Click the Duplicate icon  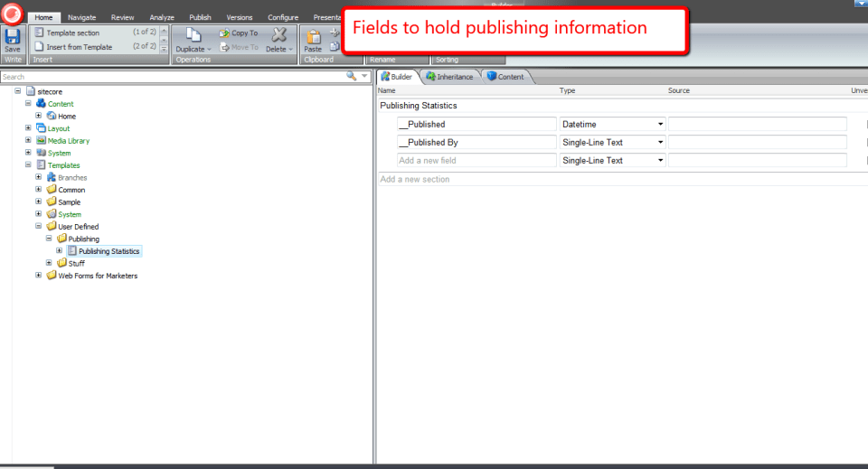coord(193,35)
